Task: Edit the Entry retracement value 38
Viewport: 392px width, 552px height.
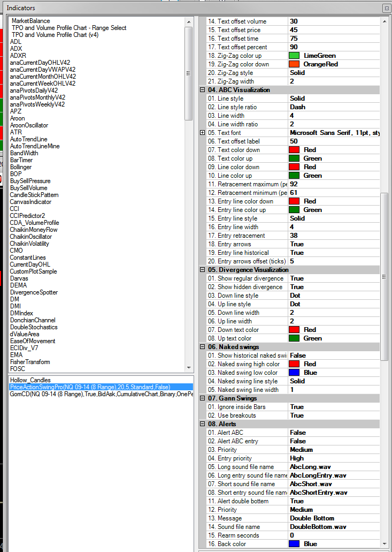Action: coord(334,236)
